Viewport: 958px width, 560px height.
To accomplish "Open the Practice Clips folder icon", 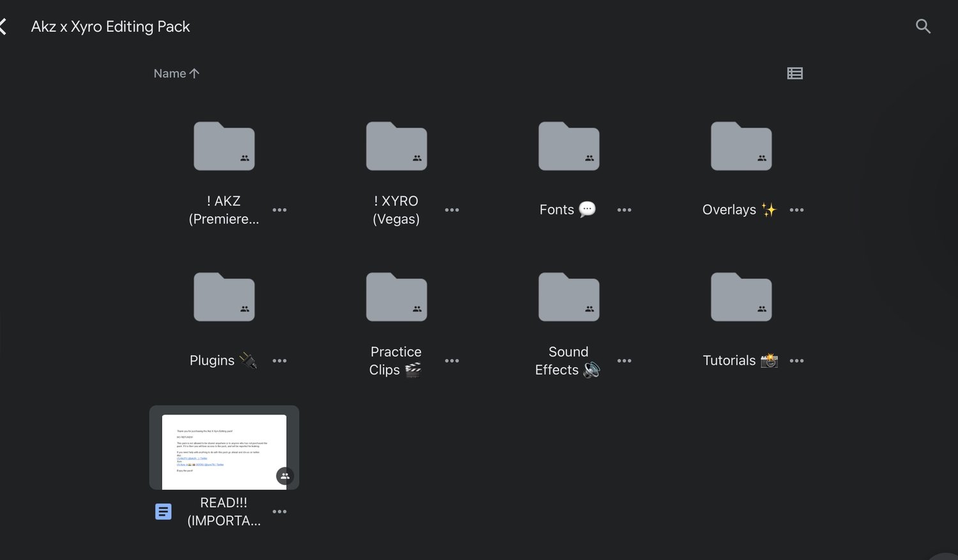I will (x=397, y=297).
